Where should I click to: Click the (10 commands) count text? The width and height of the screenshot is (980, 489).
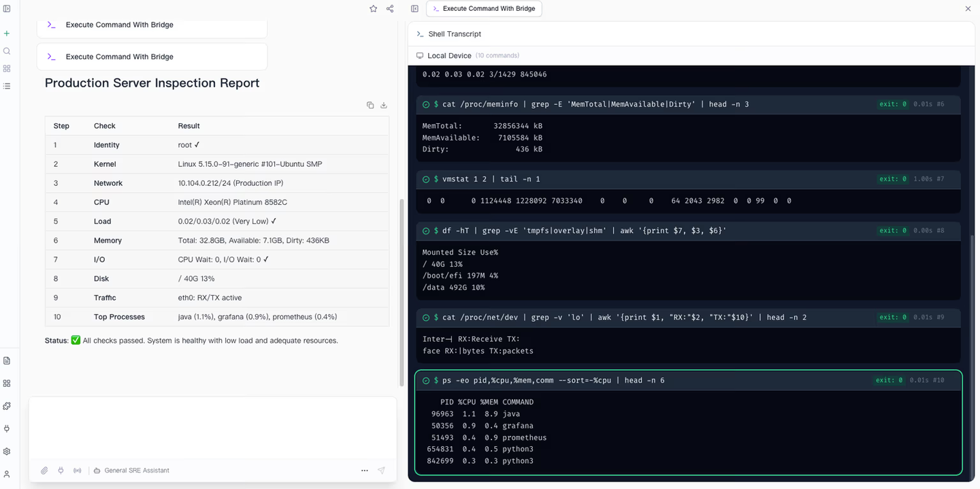click(497, 56)
